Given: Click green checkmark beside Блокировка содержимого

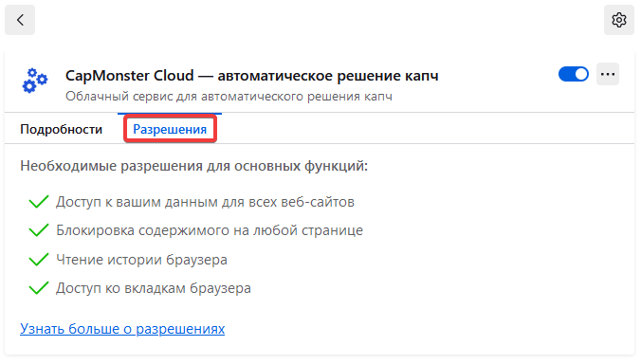Looking at the screenshot, I should point(39,230).
